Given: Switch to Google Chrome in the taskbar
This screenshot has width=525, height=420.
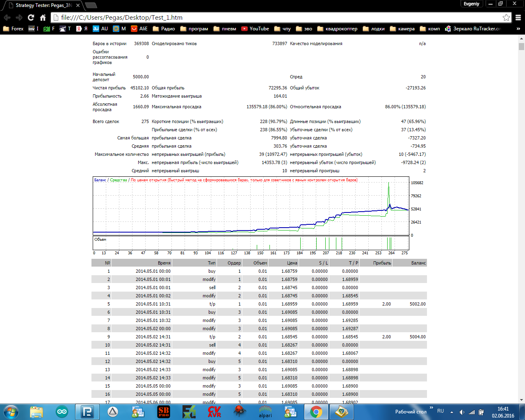Looking at the screenshot, I should [x=316, y=412].
